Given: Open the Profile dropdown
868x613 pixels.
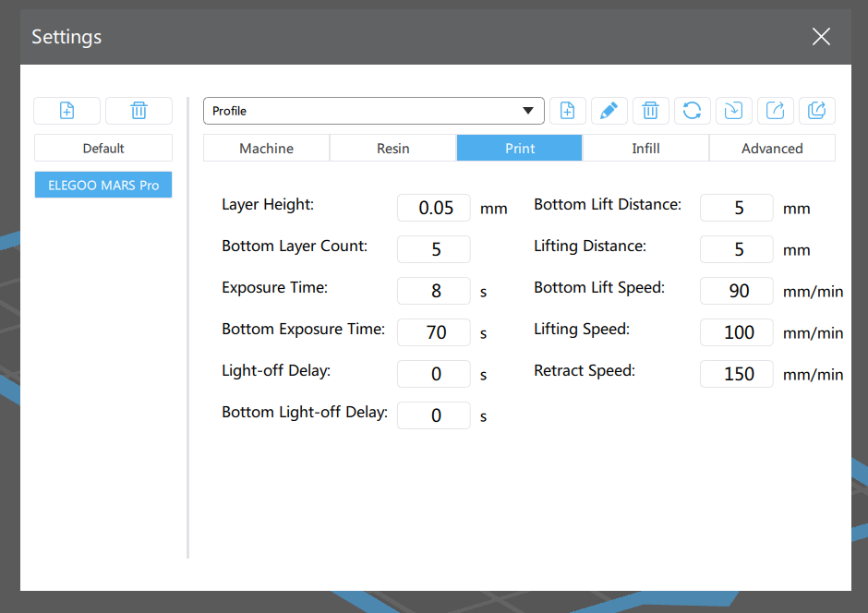Looking at the screenshot, I should coord(373,111).
